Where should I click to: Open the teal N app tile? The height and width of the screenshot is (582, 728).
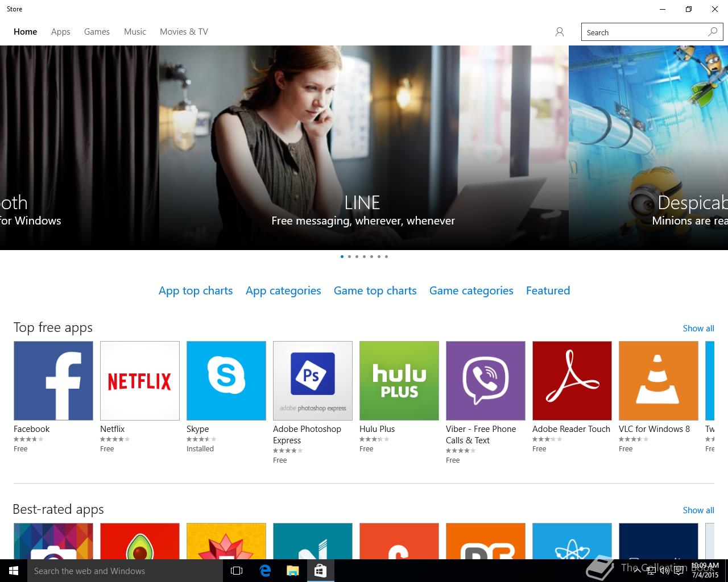313,541
